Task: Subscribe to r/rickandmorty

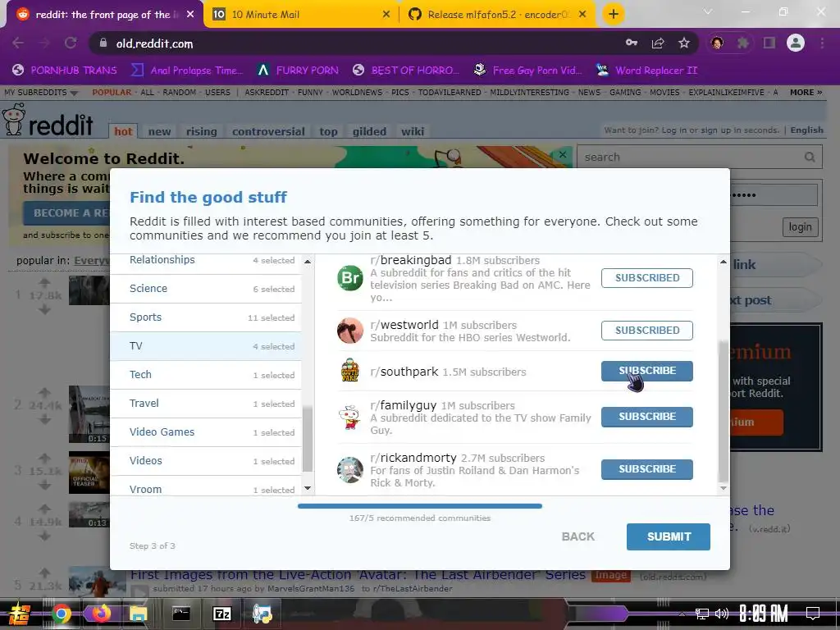Action: pos(646,469)
